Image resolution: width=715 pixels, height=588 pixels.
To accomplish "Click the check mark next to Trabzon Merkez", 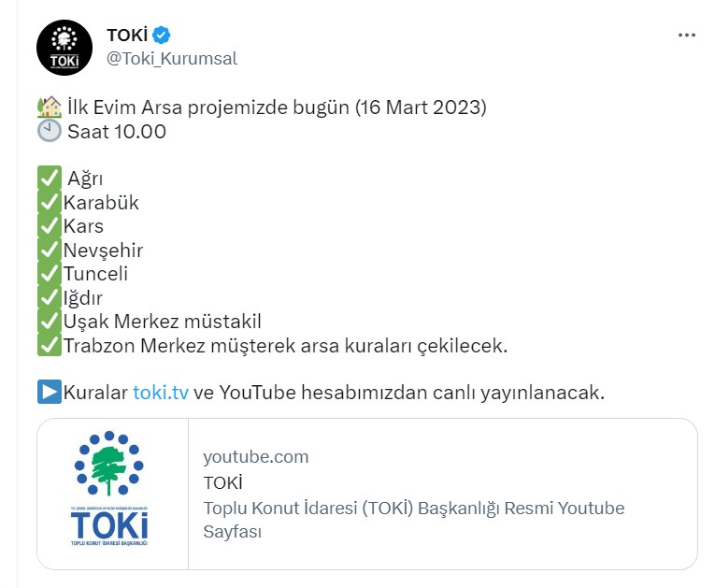I will (50, 345).
